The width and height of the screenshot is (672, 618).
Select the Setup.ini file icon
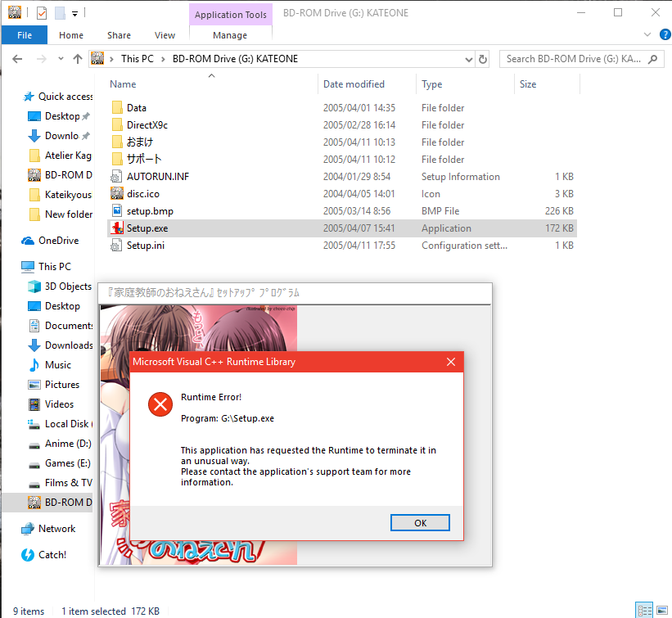[x=116, y=245]
